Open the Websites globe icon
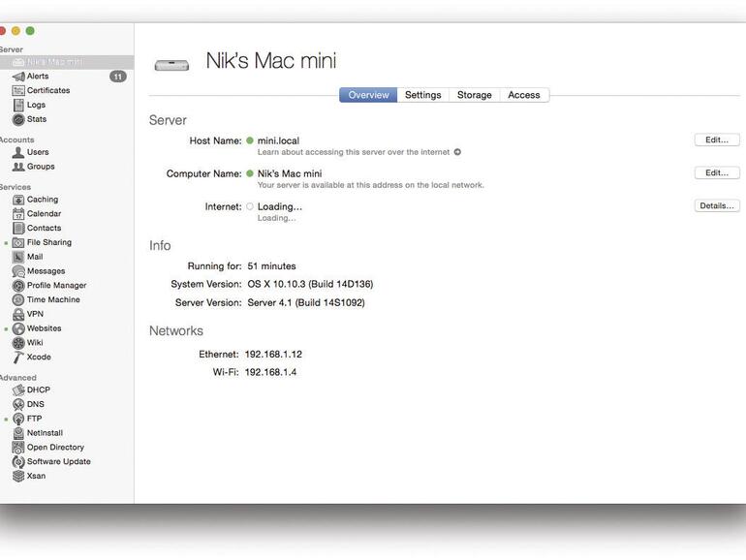 tap(18, 328)
